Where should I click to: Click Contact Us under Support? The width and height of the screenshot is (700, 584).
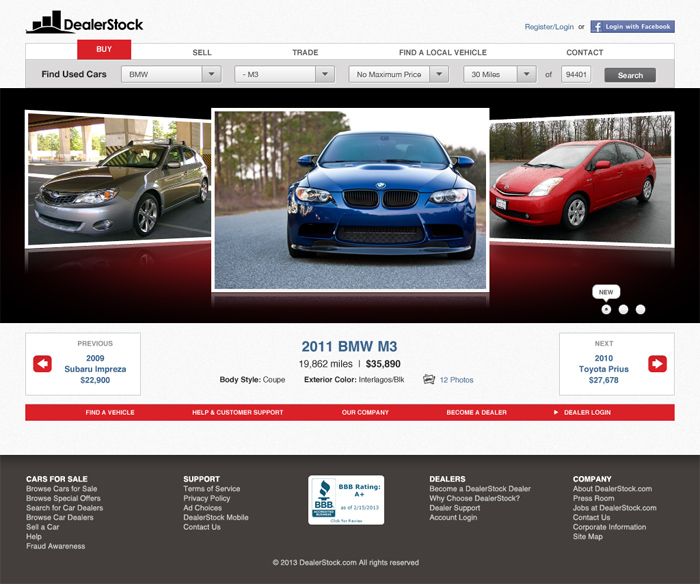click(202, 527)
